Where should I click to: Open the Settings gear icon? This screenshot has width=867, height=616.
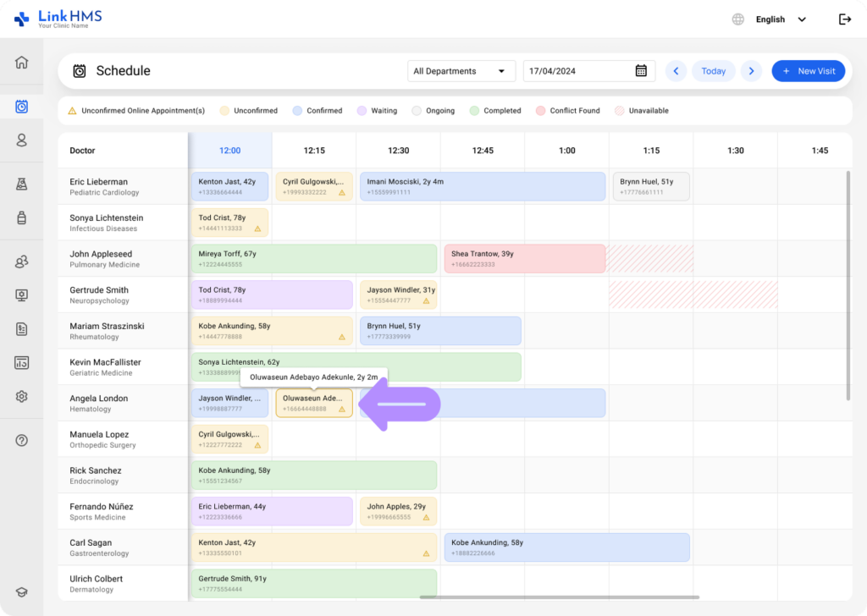[x=21, y=396]
